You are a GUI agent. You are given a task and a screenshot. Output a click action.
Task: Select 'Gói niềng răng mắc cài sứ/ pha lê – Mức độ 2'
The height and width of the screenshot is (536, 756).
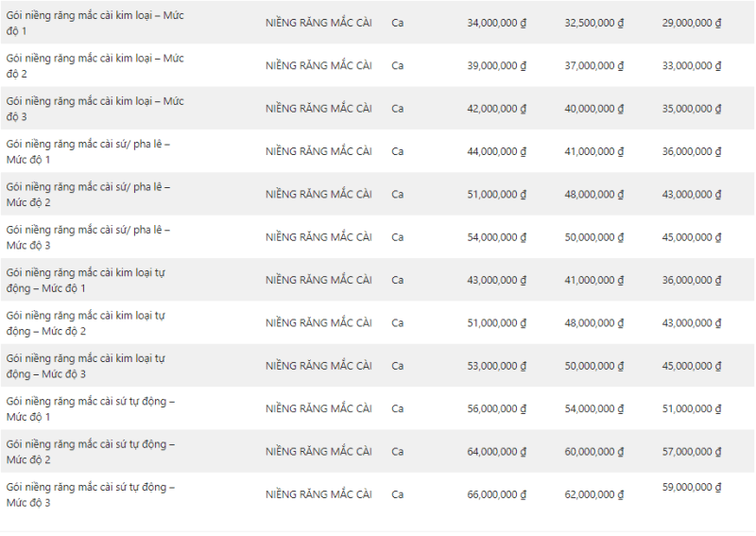coord(88,195)
